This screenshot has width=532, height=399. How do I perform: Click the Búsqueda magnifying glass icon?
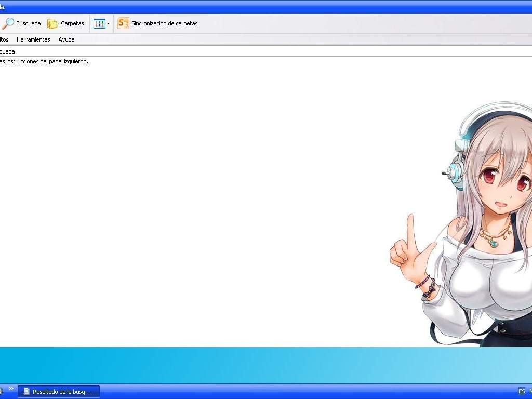pos(8,23)
